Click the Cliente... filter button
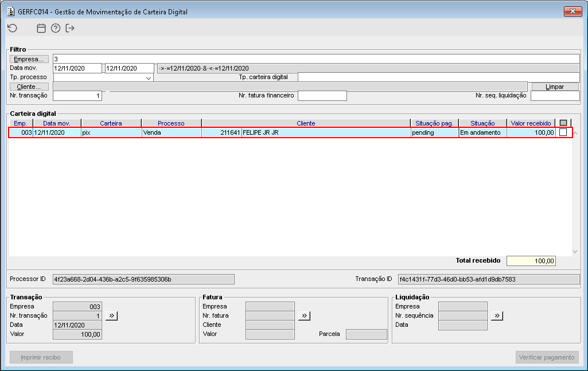 [x=29, y=87]
